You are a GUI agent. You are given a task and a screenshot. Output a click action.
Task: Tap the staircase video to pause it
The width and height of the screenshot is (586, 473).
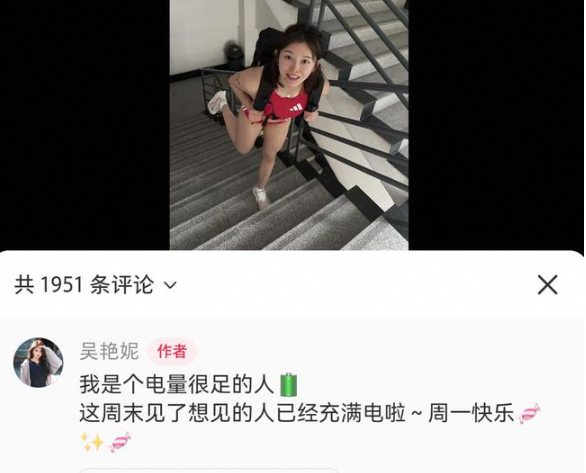point(289,125)
